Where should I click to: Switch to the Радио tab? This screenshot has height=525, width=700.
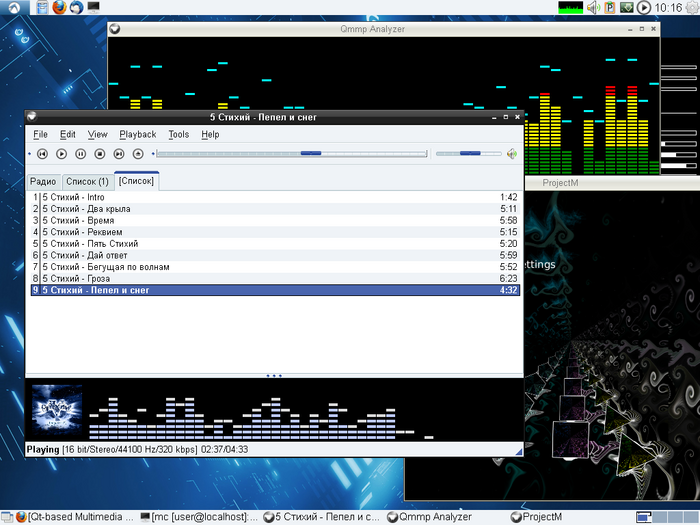43,182
